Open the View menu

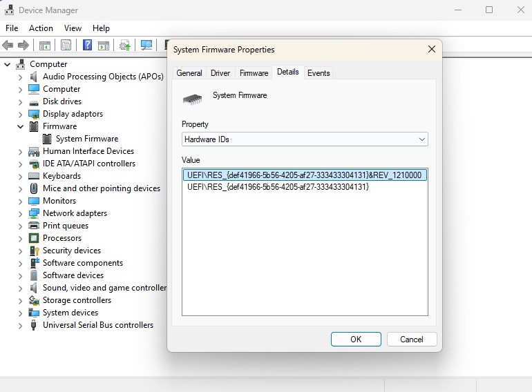click(73, 28)
